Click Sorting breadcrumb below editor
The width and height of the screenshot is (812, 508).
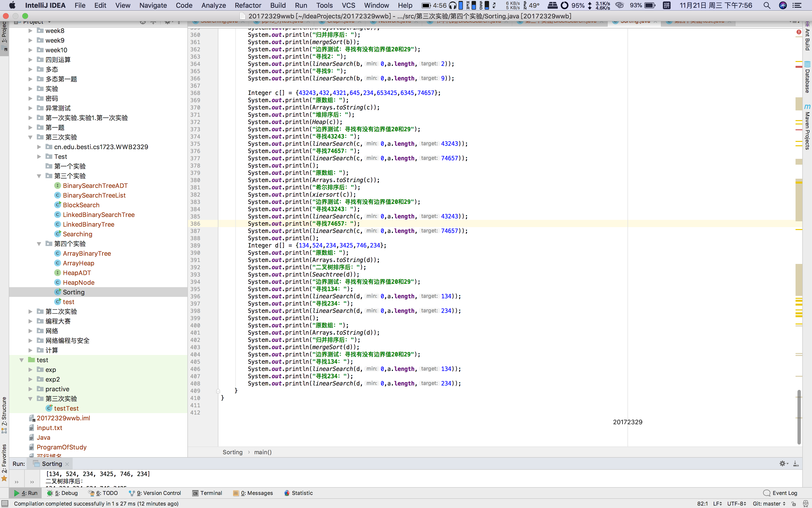click(x=232, y=452)
